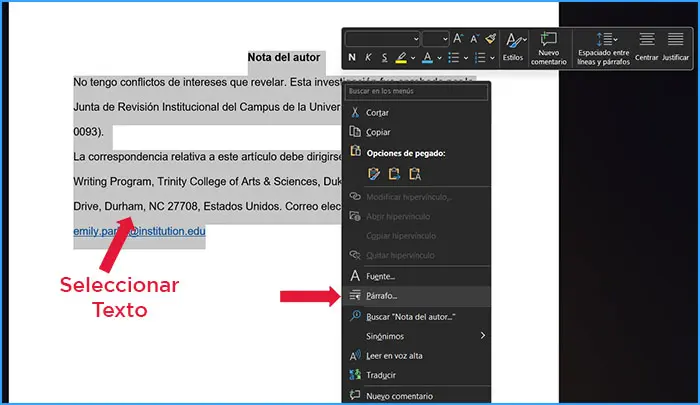Click the text line starting 'No tengo conflictos'
Viewport: 700px width, 405px height.
coord(207,83)
